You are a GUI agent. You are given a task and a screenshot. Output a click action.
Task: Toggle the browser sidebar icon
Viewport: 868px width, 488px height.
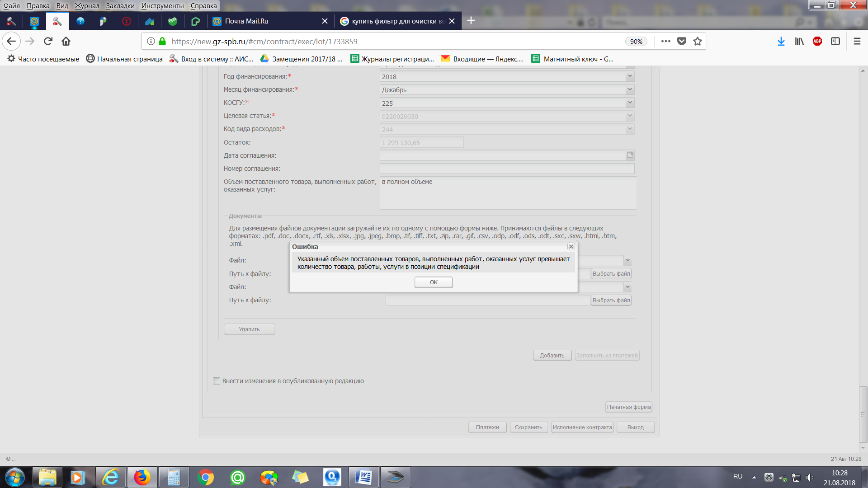pos(835,42)
